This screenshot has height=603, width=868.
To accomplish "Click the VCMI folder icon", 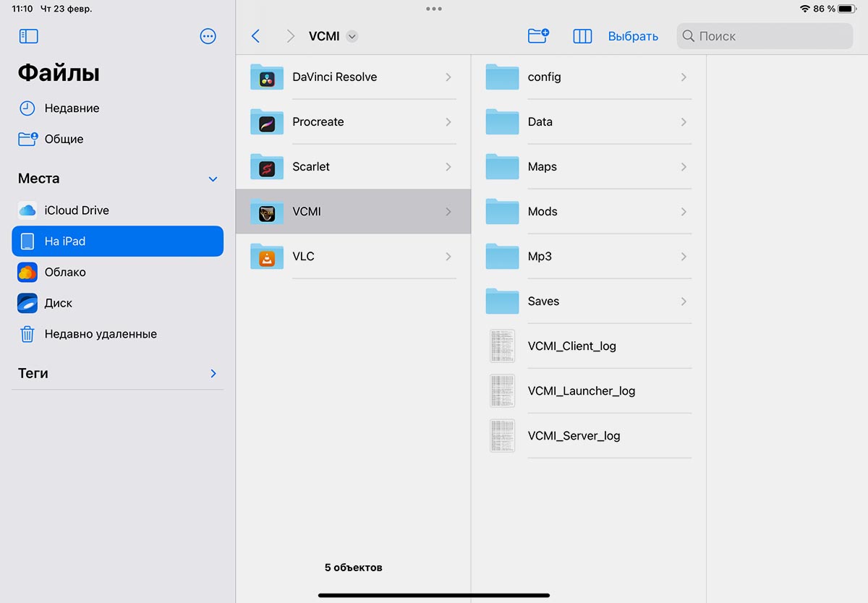I will coord(266,211).
